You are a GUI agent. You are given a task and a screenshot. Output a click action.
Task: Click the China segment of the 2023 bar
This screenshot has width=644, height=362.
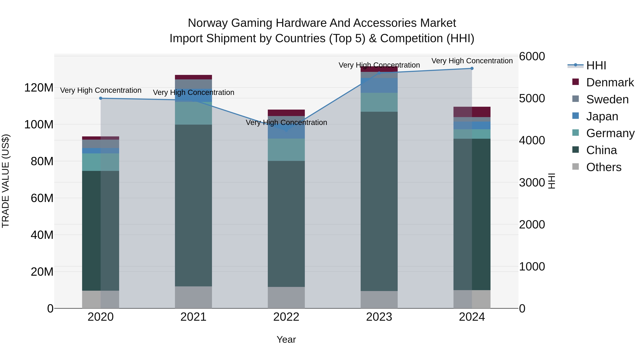point(379,201)
